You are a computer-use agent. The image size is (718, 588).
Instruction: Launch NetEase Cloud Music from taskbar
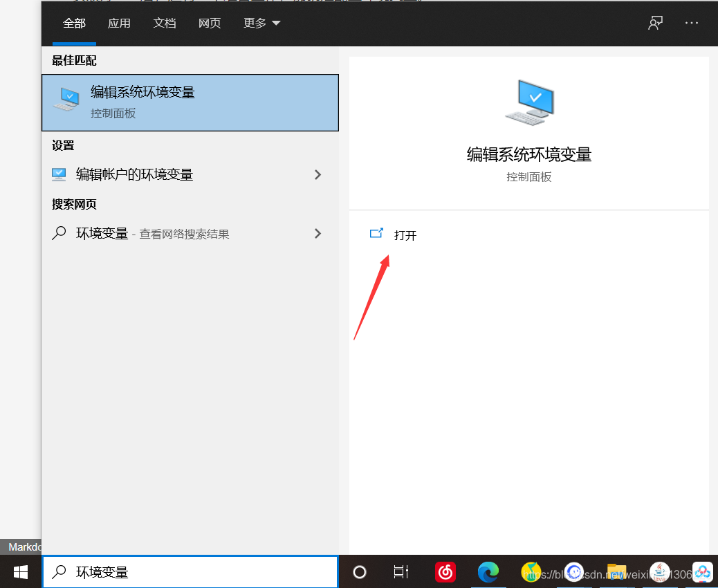445,572
